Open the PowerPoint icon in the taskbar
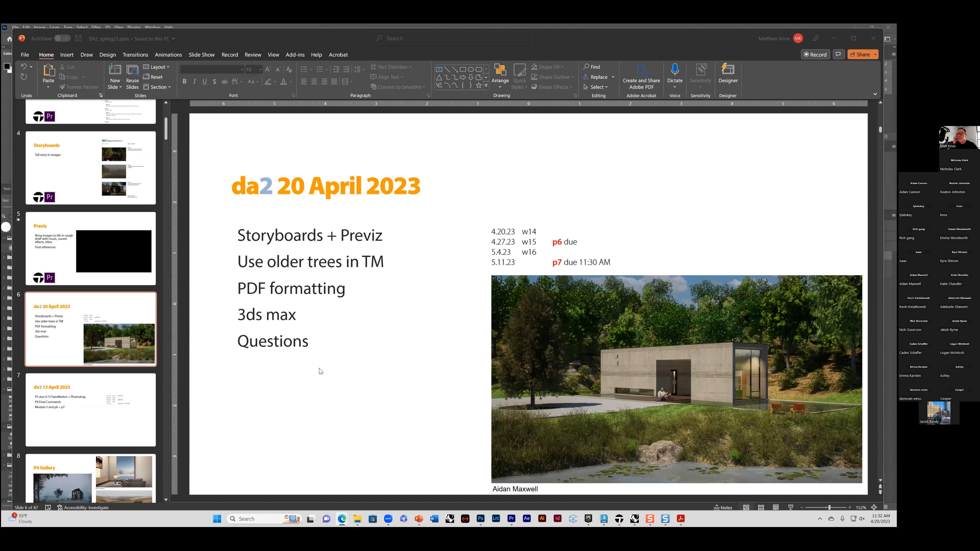Viewport: 980px width, 551px height. 419,519
